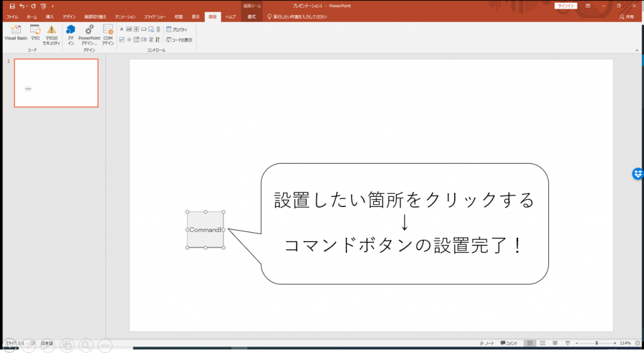Zoom out with the minus button
This screenshot has width=644, height=353.
[577, 343]
